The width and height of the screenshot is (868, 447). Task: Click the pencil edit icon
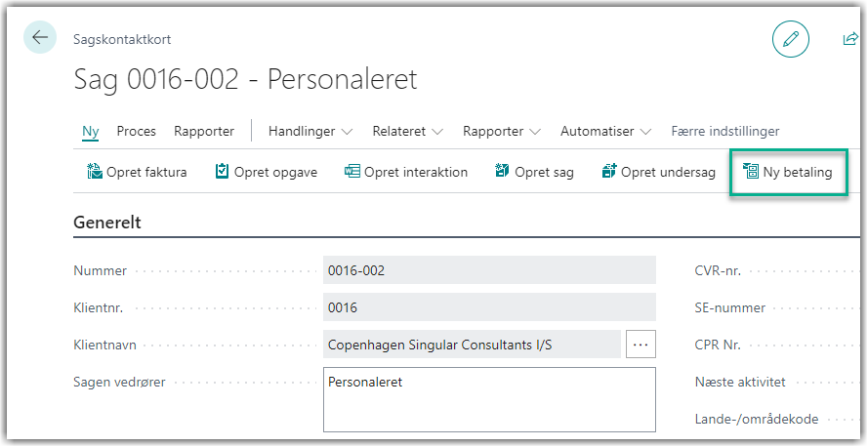(x=791, y=39)
